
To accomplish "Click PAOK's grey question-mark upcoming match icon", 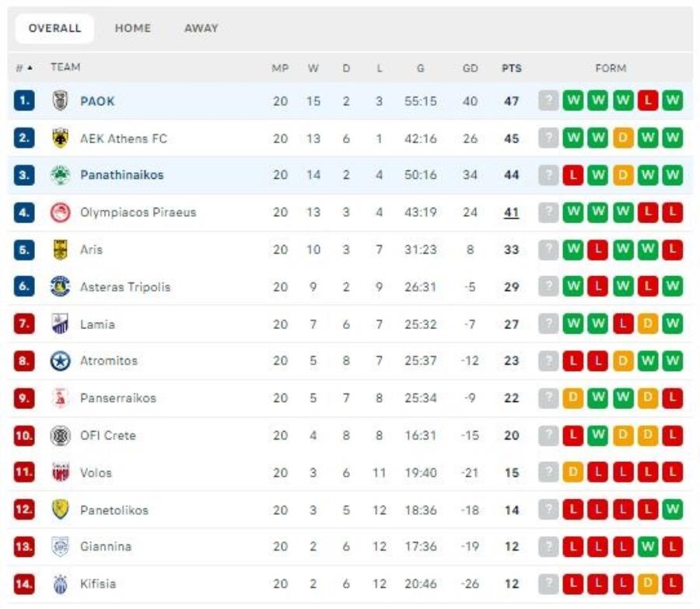I will click(x=548, y=100).
